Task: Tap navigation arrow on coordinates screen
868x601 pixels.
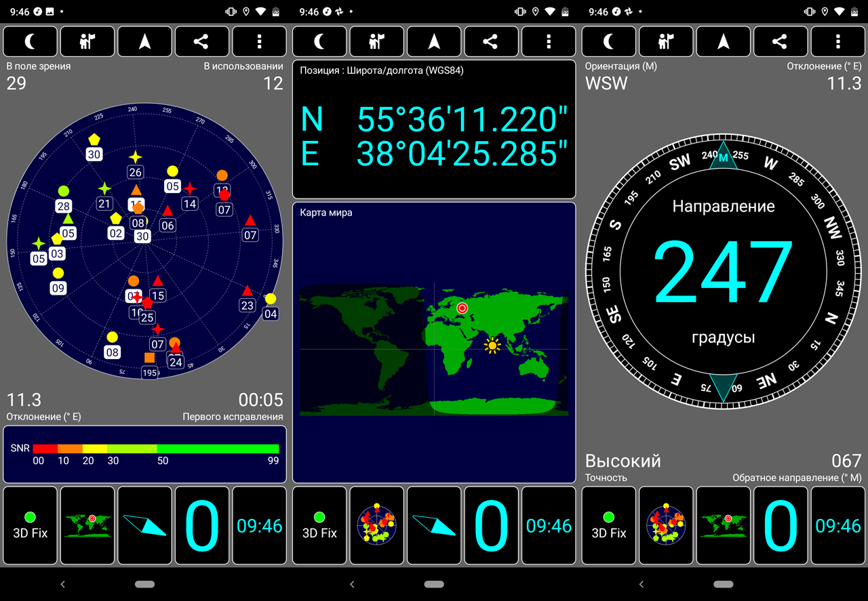Action: pyautogui.click(x=434, y=41)
